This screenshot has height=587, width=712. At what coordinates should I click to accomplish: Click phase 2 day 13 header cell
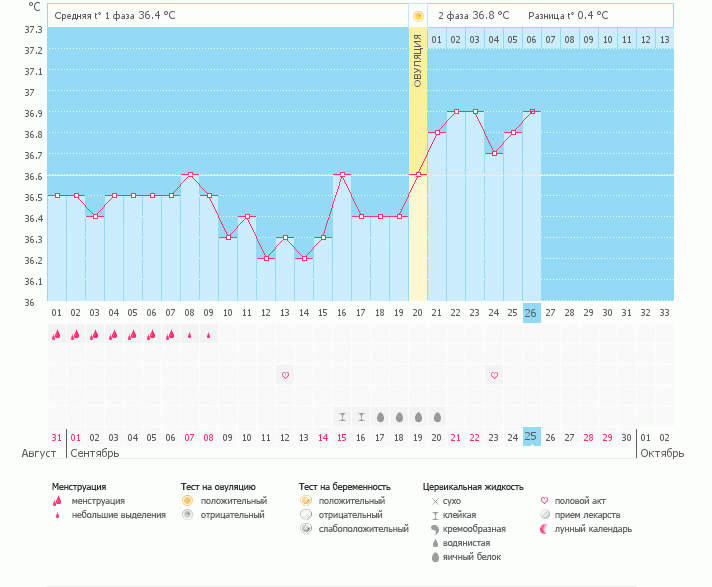(x=665, y=39)
